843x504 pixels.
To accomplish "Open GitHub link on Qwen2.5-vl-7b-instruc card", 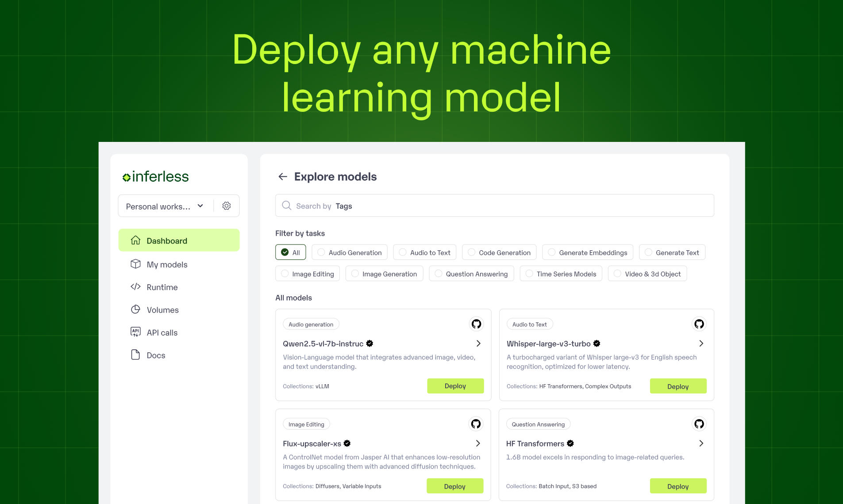I will [476, 324].
